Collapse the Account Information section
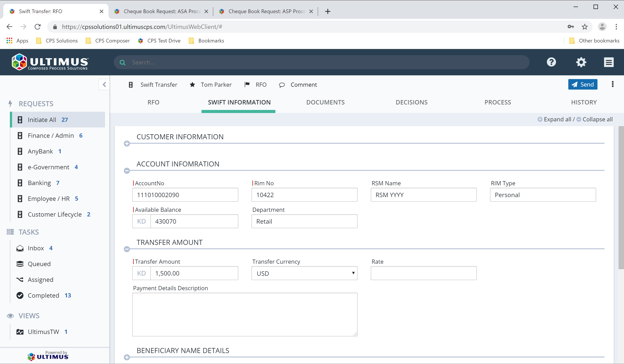 click(127, 171)
